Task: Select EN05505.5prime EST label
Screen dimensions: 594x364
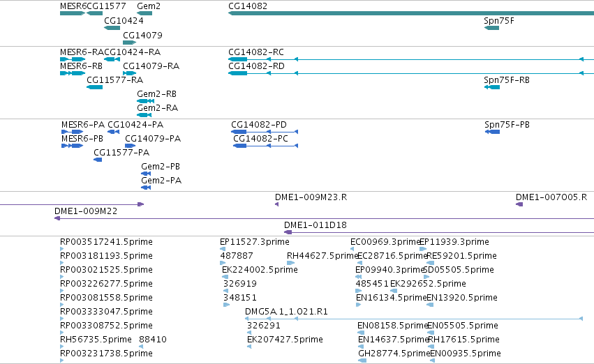Action: tap(463, 326)
